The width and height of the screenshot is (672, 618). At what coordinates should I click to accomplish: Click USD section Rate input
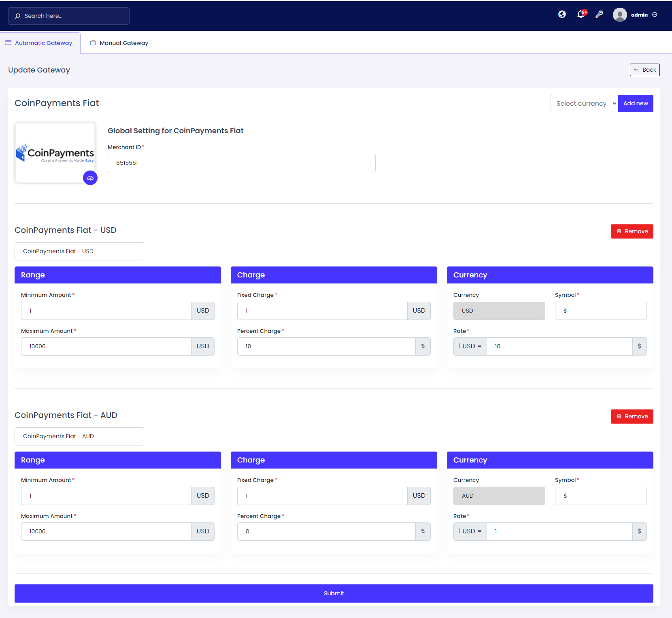point(559,347)
